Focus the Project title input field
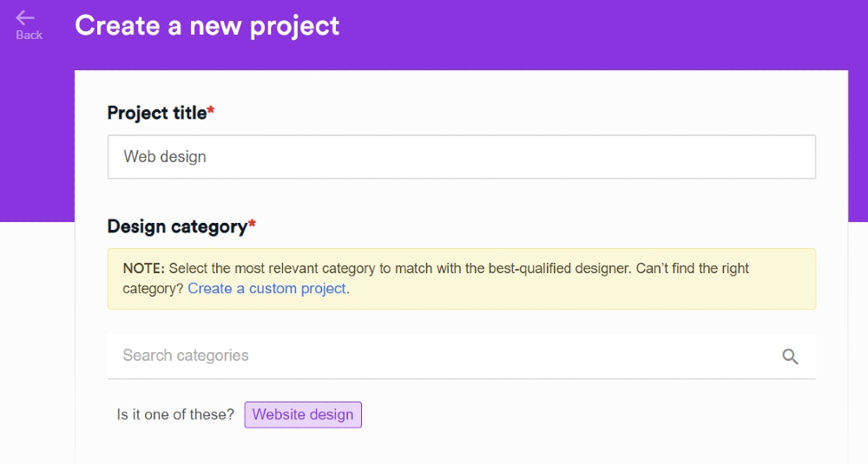This screenshot has width=868, height=464. [521, 157]
